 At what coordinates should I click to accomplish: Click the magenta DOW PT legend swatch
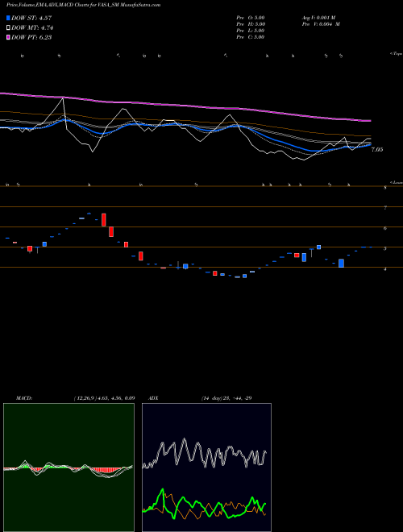click(x=9, y=37)
